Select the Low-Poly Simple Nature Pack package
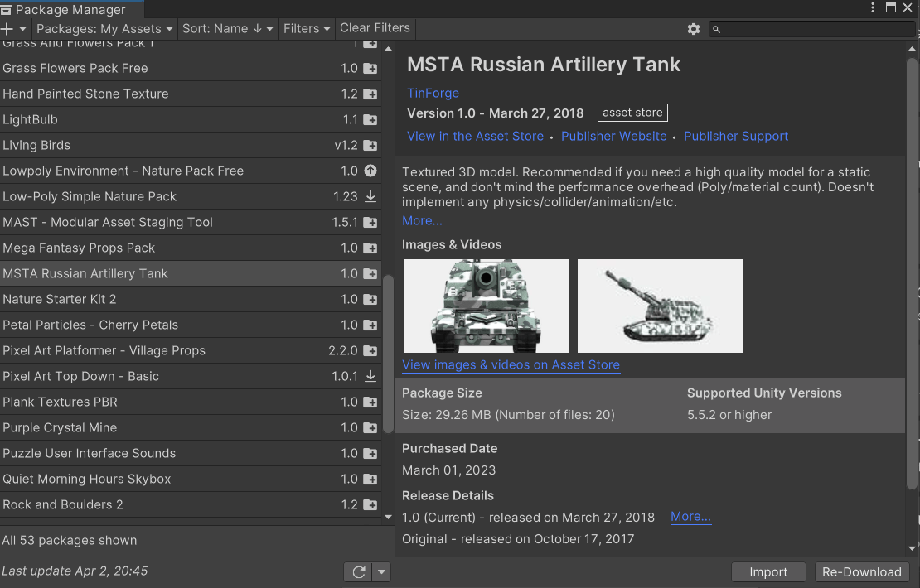The width and height of the screenshot is (920, 588). point(190,197)
